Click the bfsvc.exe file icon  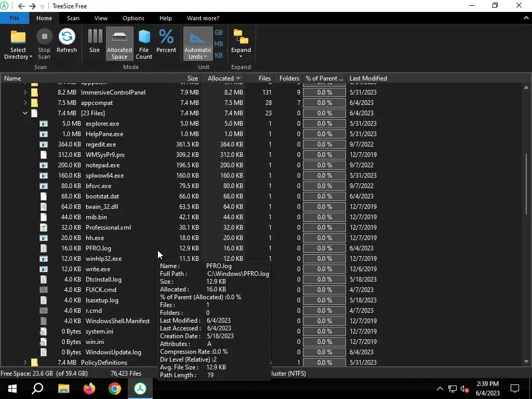point(44,186)
